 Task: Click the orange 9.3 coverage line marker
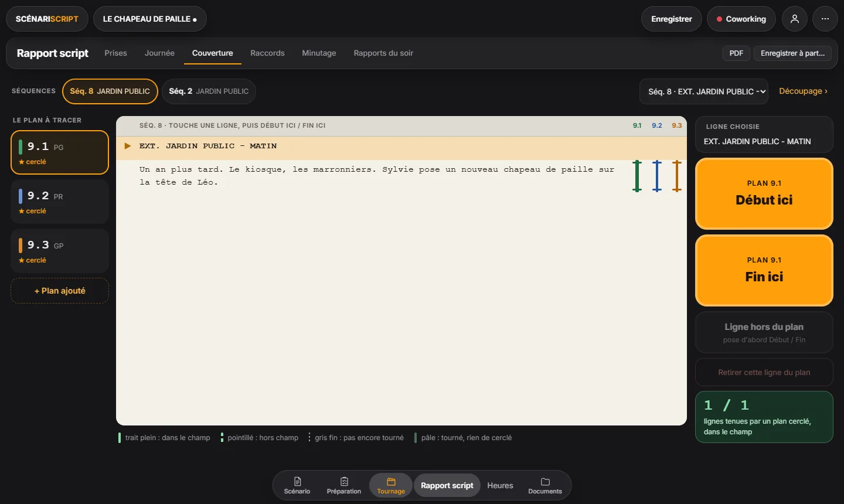677,176
